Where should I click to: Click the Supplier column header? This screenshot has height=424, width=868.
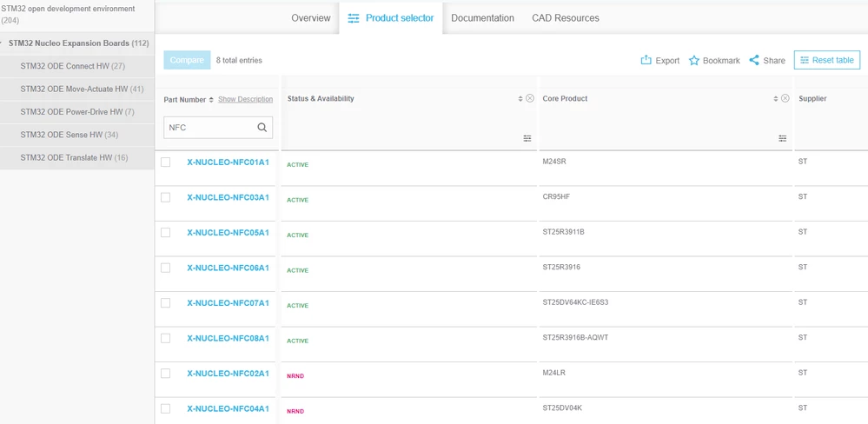[x=812, y=98]
